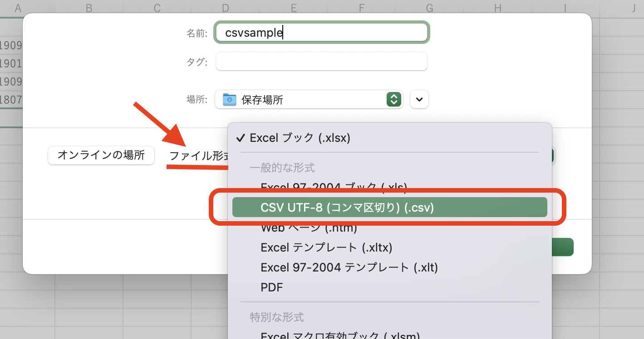Select Excel 97-2004 ブック (.xls) format
The width and height of the screenshot is (644, 339).
click(390, 187)
